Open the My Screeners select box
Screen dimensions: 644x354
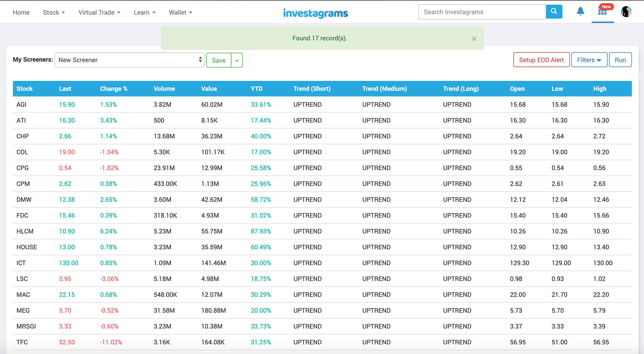129,60
